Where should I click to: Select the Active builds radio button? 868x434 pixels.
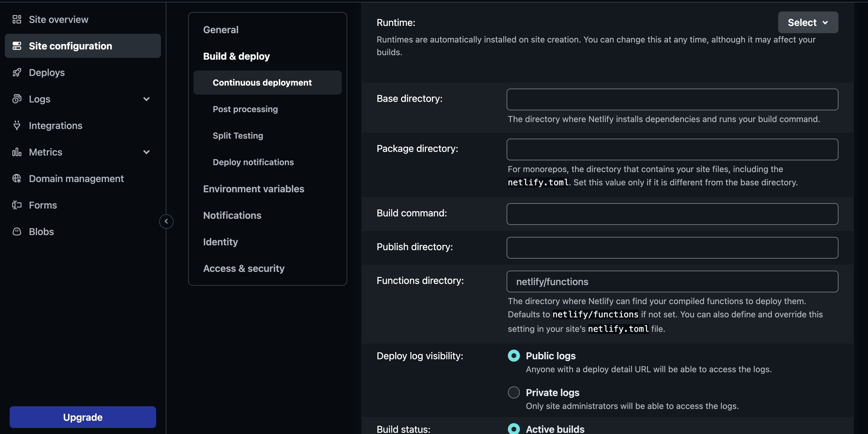(514, 429)
